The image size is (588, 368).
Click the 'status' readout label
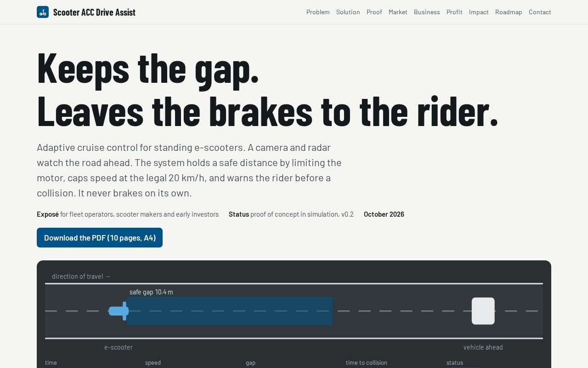point(455,362)
